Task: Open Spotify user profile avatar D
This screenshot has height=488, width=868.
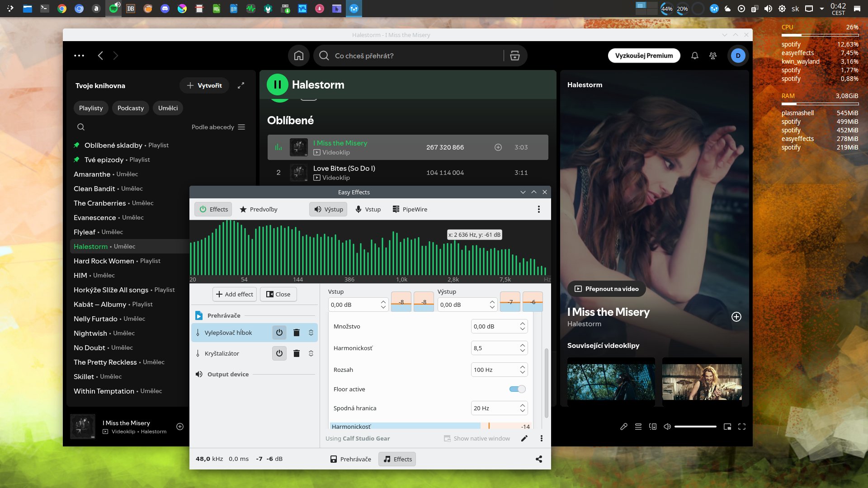Action: point(738,56)
